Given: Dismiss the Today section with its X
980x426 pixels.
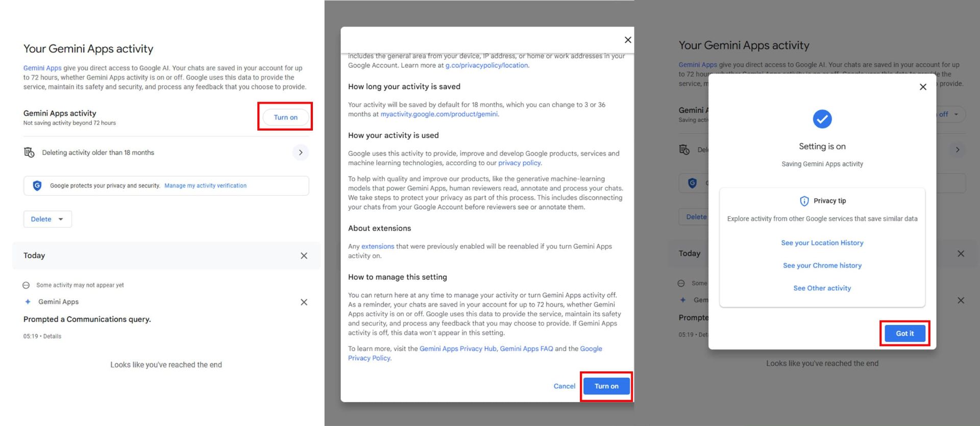Looking at the screenshot, I should (304, 256).
